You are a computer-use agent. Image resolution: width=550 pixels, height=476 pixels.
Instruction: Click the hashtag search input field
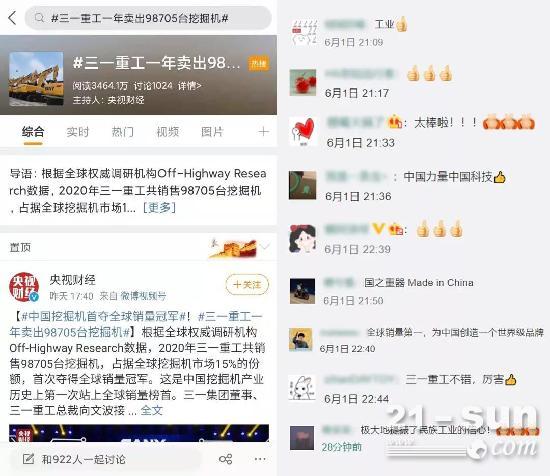148,18
